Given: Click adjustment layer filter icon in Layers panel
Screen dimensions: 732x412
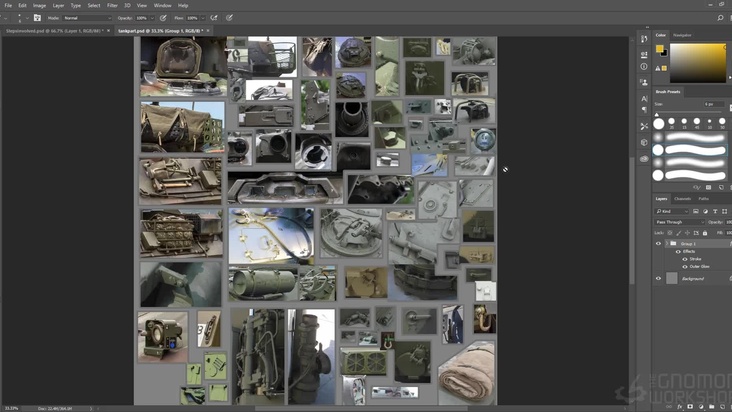Looking at the screenshot, I should [x=705, y=211].
